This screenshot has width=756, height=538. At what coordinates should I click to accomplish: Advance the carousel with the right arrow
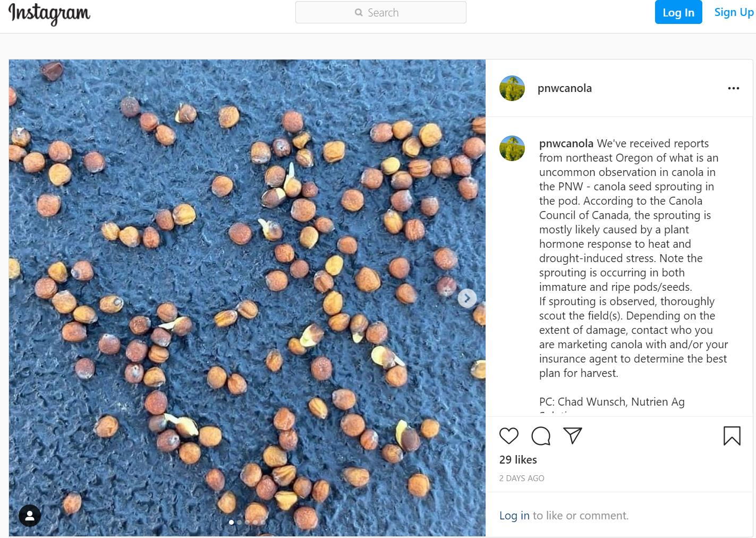467,298
